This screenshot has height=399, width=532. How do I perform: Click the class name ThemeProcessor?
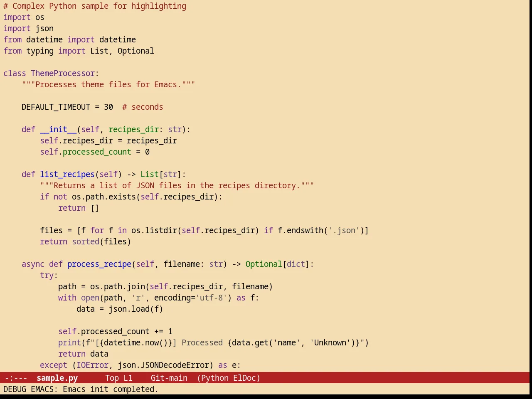point(63,74)
